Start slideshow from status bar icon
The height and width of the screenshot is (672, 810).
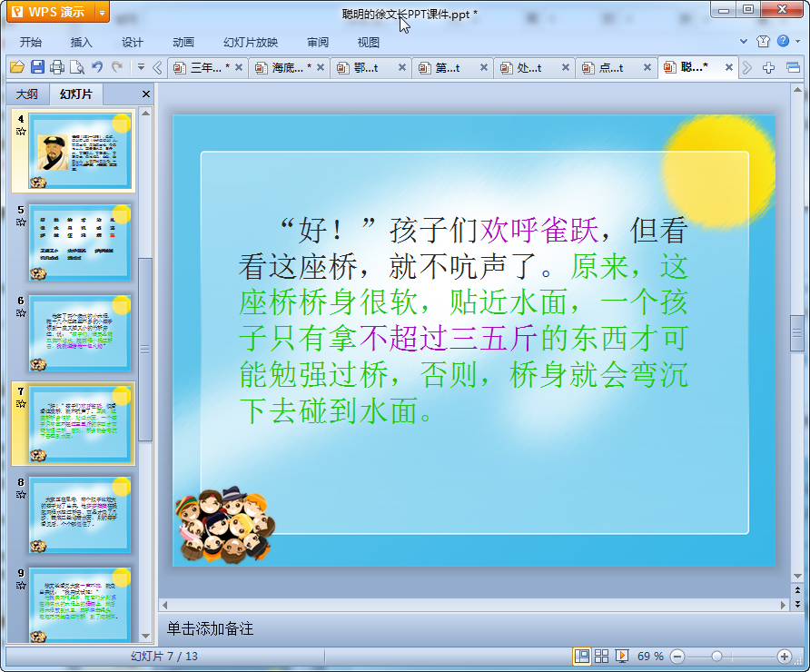[x=621, y=657]
